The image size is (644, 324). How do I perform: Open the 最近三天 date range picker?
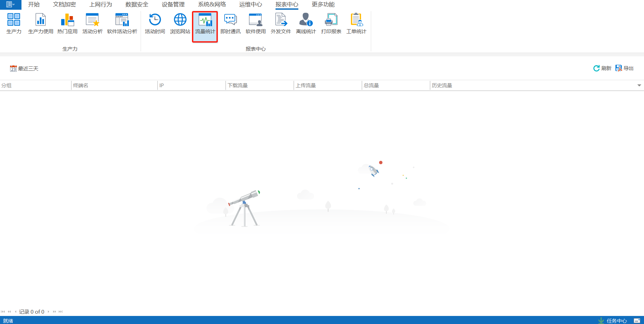(24, 69)
